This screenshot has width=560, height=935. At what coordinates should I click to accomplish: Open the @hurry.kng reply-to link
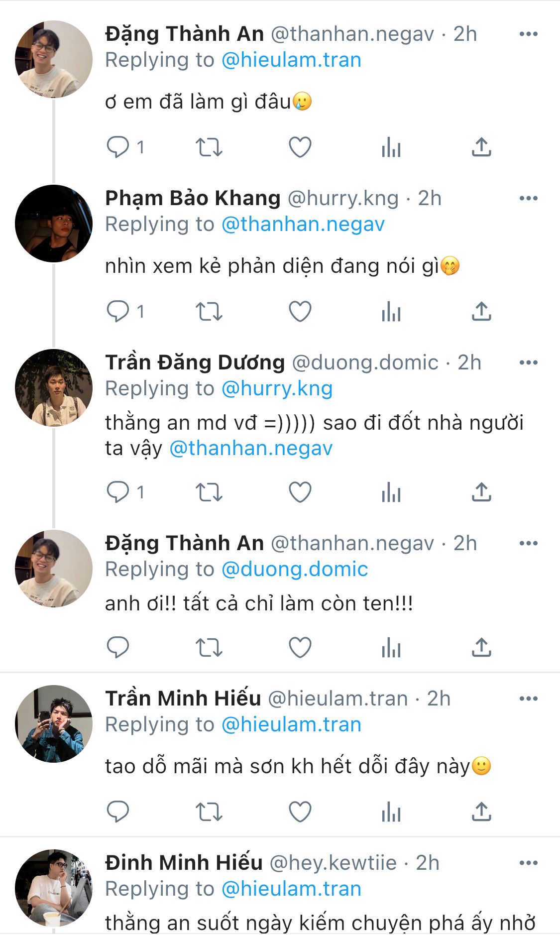[x=277, y=388]
